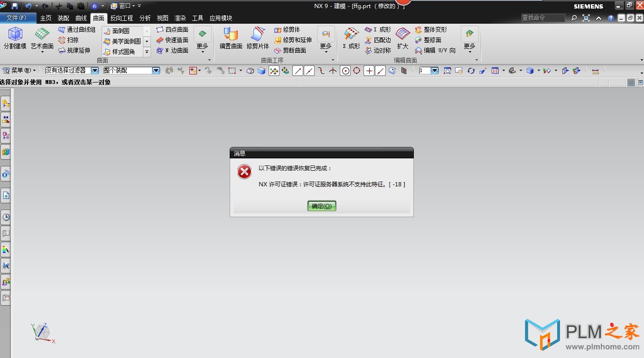Collapse the ribbon with the up chevron
The height and width of the screenshot is (358, 644).
coord(598,18)
